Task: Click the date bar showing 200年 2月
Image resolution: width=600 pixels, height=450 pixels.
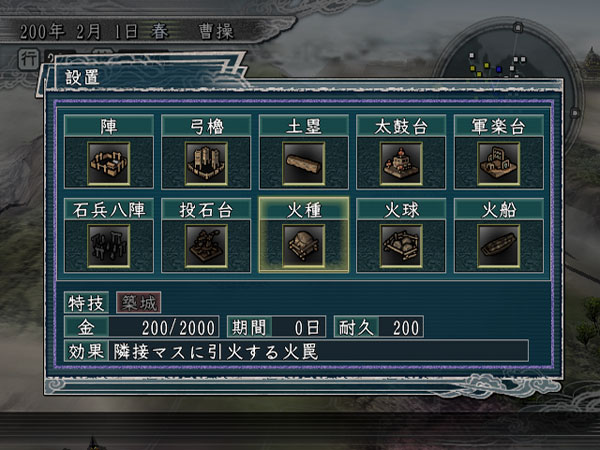Action: pyautogui.click(x=126, y=31)
